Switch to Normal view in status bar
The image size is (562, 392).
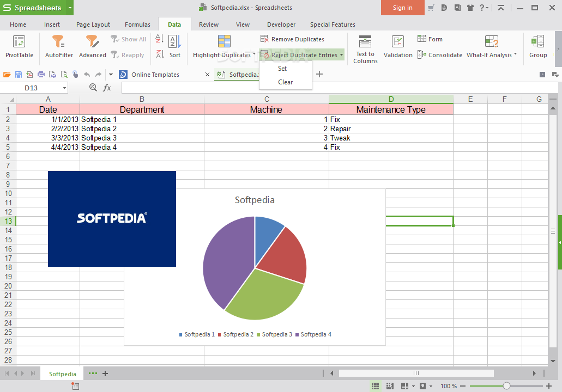(x=375, y=386)
